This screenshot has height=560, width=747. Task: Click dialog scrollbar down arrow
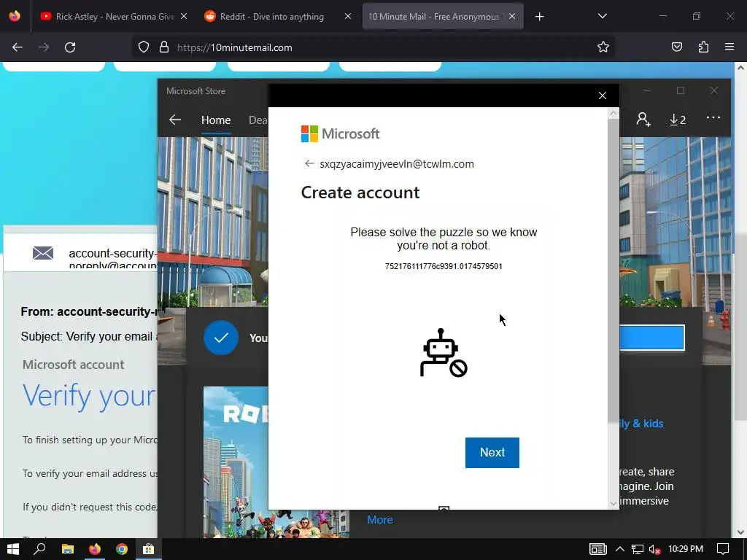(613, 503)
